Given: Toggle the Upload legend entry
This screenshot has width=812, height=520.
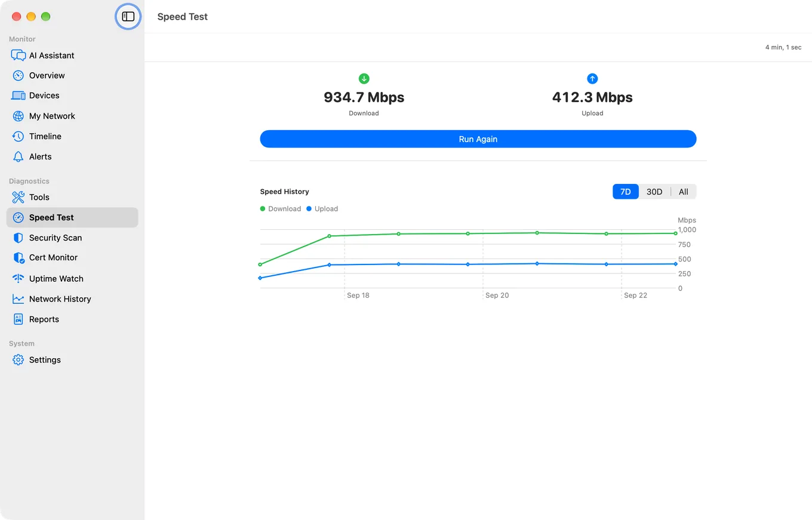Looking at the screenshot, I should (322, 209).
